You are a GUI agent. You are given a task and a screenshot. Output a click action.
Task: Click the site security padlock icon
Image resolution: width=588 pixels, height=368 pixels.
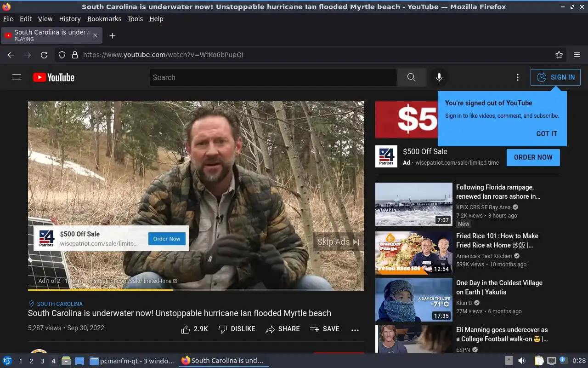[x=75, y=55]
